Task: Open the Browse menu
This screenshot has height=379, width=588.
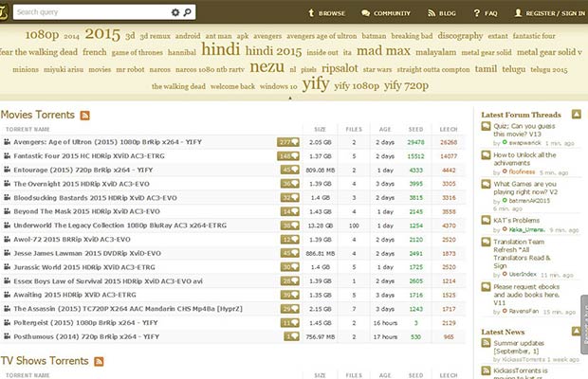Action: click(x=327, y=14)
